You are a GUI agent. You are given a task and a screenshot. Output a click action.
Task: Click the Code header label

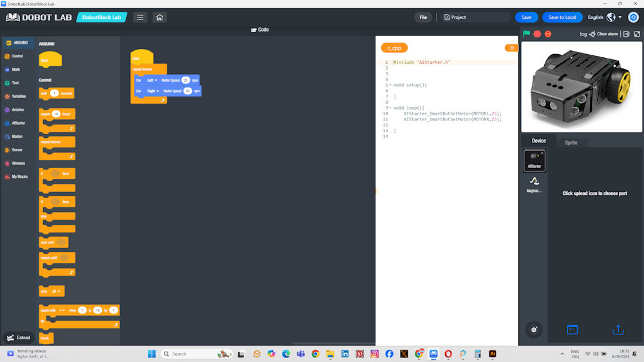point(260,30)
